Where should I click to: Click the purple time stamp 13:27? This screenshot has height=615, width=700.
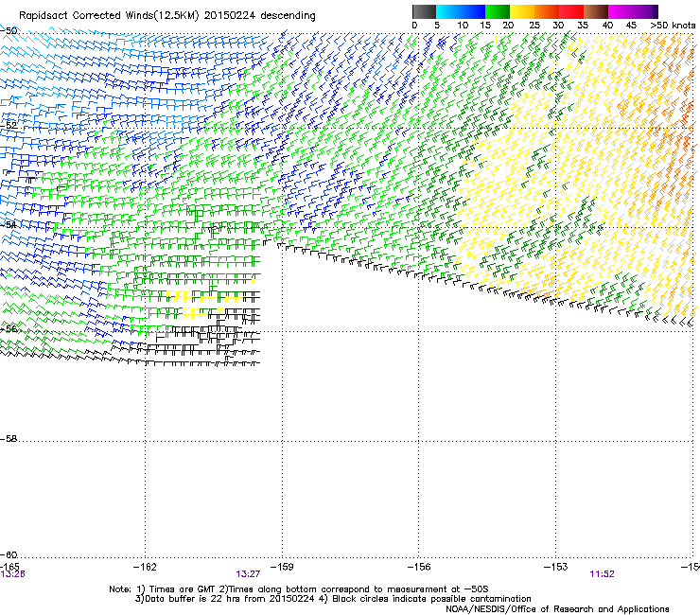pyautogui.click(x=248, y=574)
